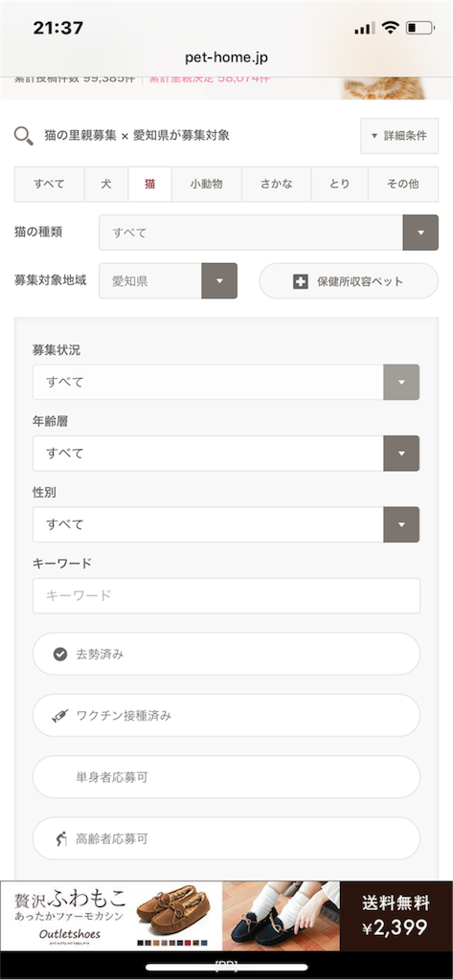
Task: Expand the 年齢層 dropdown
Action: coord(226,453)
